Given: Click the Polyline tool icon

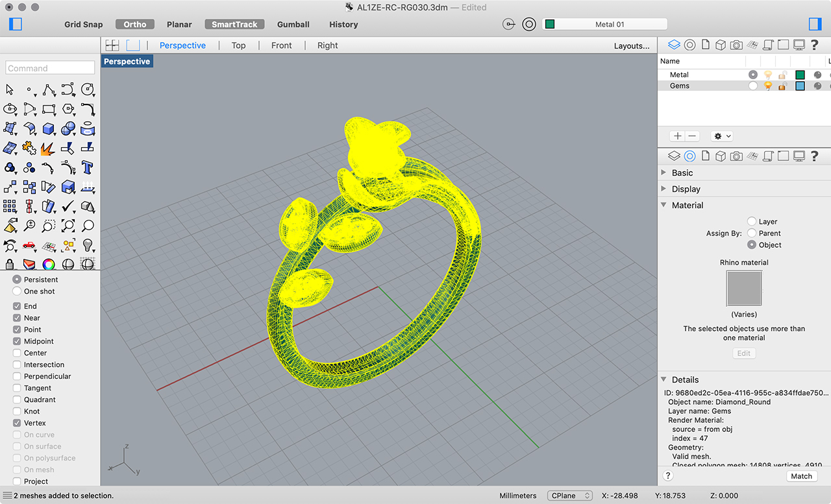Looking at the screenshot, I should point(49,90).
